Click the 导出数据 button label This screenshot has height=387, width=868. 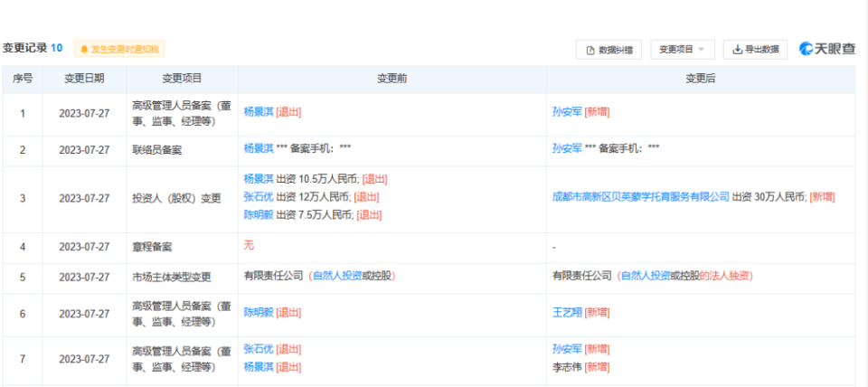761,49
